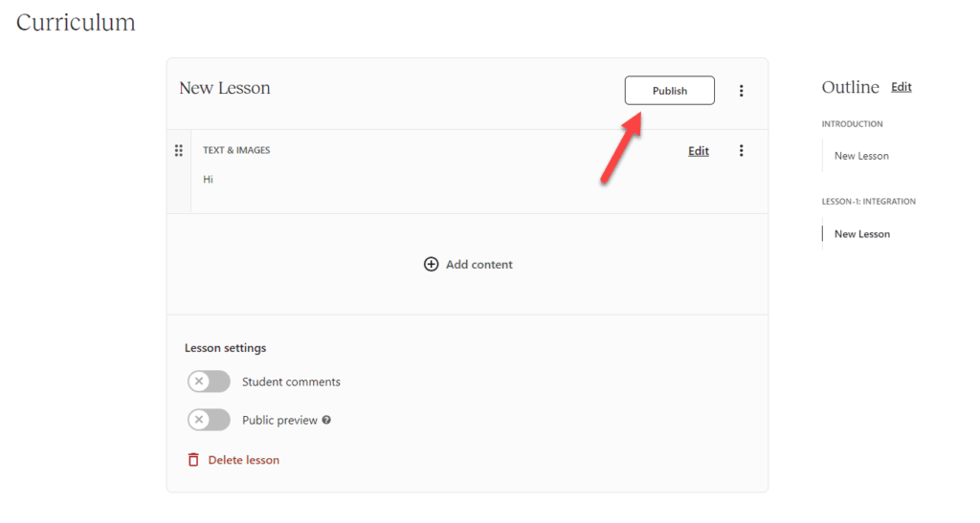Click the Curriculum page heading
This screenshot has height=523, width=980.
tap(76, 22)
